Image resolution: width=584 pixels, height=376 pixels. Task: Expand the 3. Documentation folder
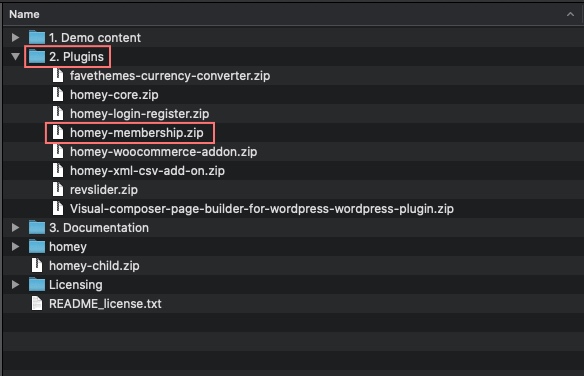pos(15,227)
